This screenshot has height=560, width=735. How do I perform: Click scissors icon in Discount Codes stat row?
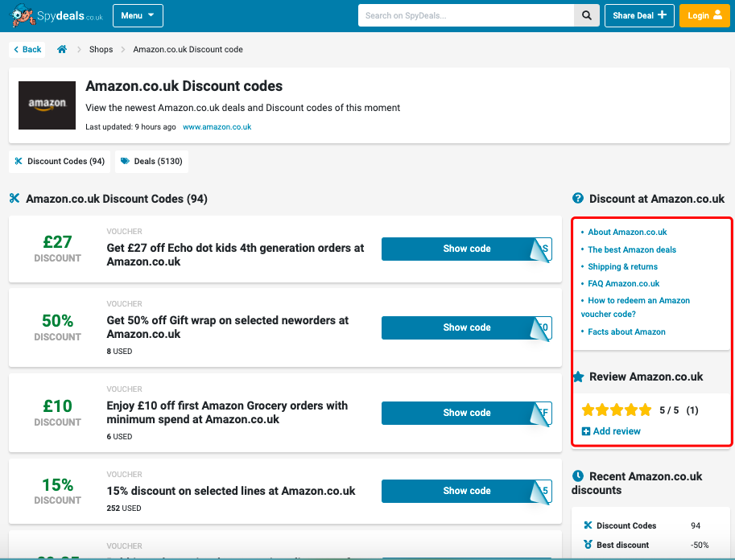(588, 525)
